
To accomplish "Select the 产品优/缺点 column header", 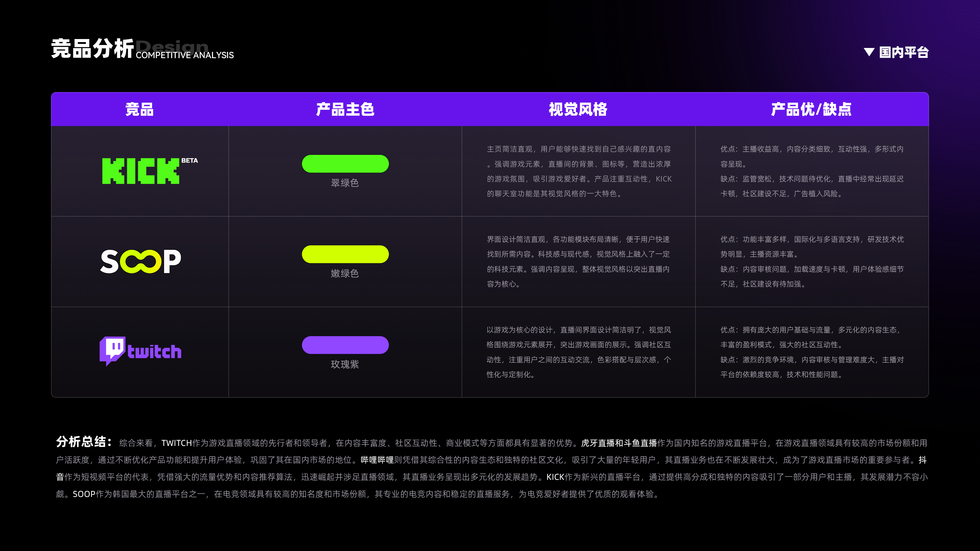I will [811, 109].
